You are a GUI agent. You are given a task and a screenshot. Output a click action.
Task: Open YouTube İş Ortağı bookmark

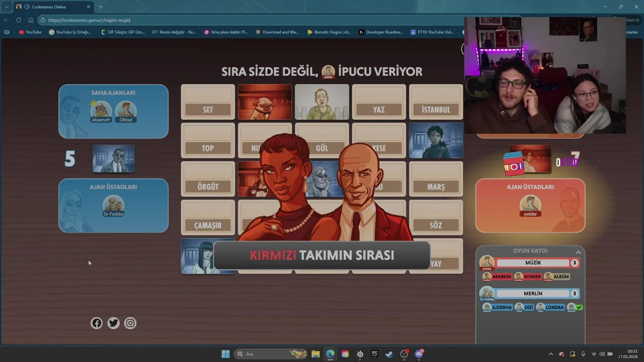70,32
